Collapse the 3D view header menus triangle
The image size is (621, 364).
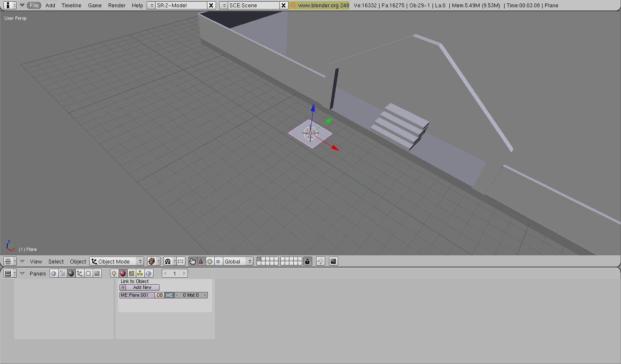pyautogui.click(x=22, y=261)
